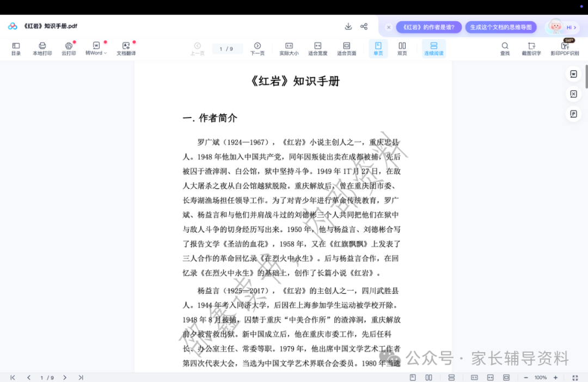Select fit width (适合宽度)
Image resolution: width=588 pixels, height=382 pixels.
[317, 49]
